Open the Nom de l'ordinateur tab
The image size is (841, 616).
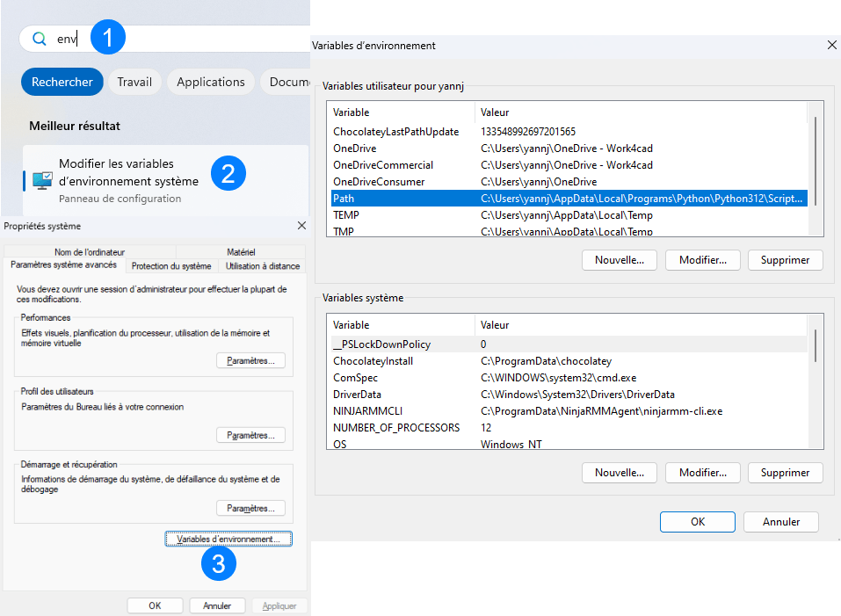pos(90,252)
